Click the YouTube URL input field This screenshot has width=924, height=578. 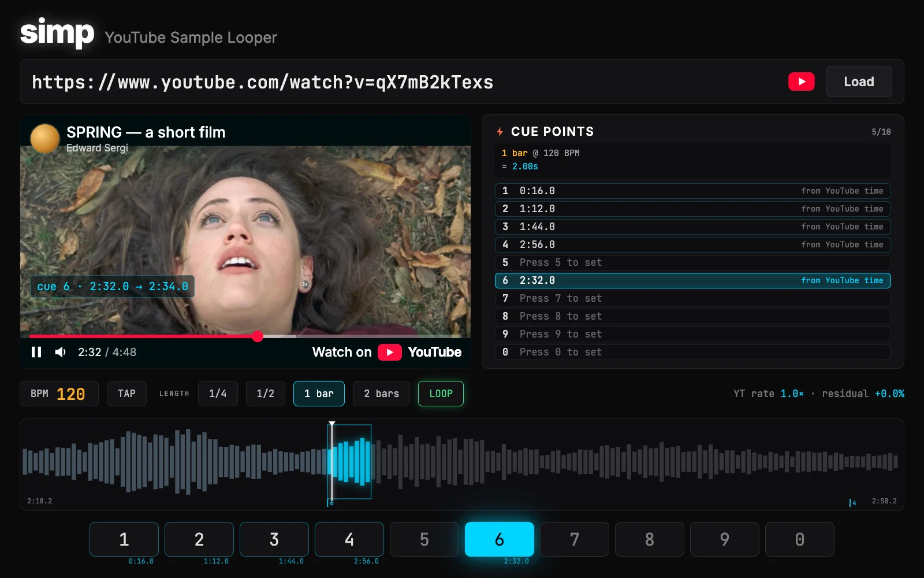tap(404, 82)
